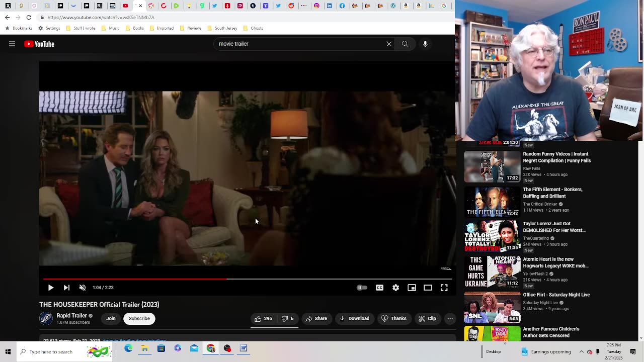Screen dimensions: 644x362
Task: Download the video
Action: [x=355, y=319]
